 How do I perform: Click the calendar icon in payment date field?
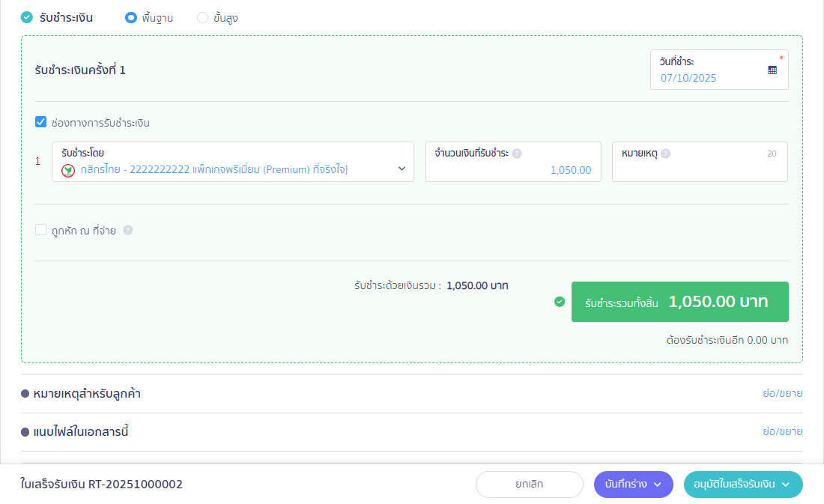point(772,70)
